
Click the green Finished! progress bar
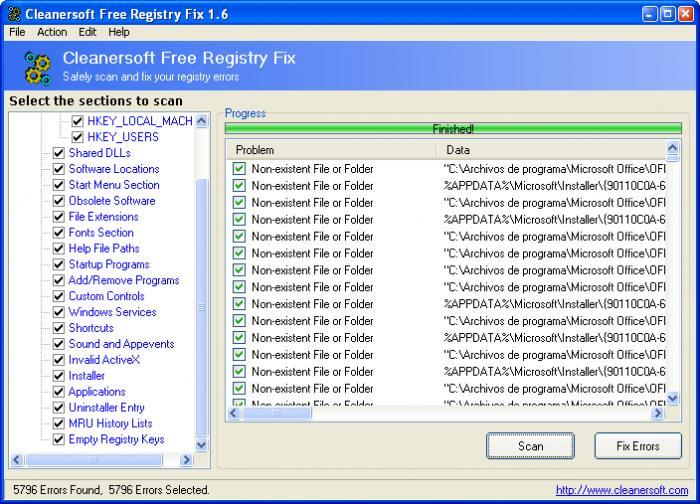453,129
